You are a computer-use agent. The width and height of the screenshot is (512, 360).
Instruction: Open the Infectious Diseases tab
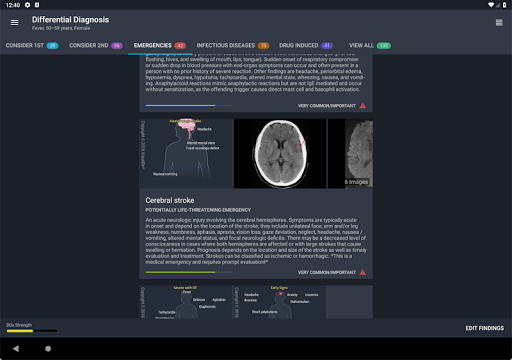tap(233, 46)
